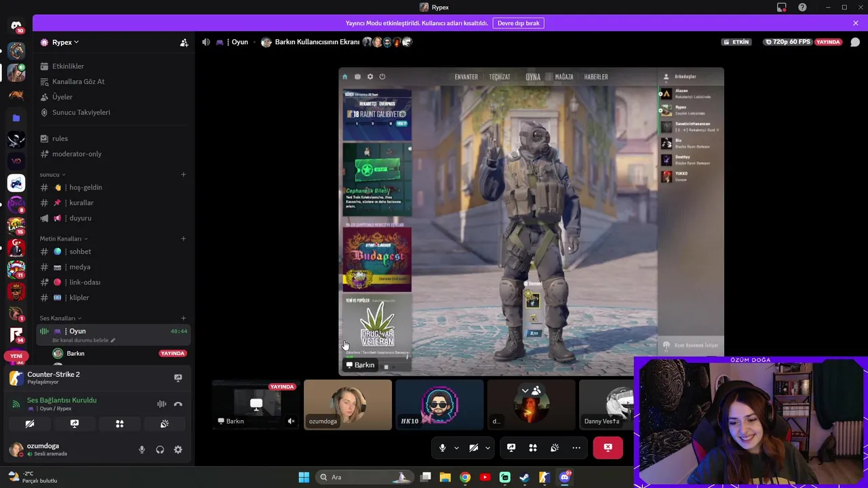This screenshot has width=868, height=488.
Task: Toggle microphone in call controls
Action: click(442, 447)
